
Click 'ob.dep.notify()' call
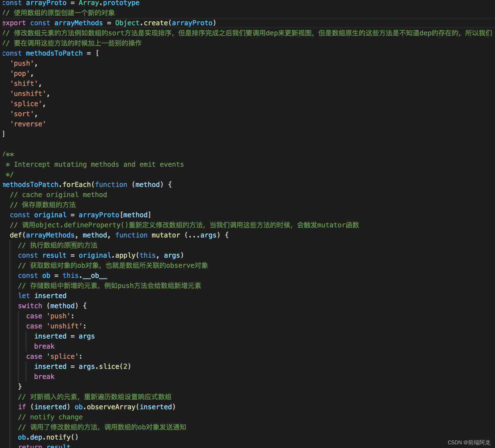coord(48,437)
